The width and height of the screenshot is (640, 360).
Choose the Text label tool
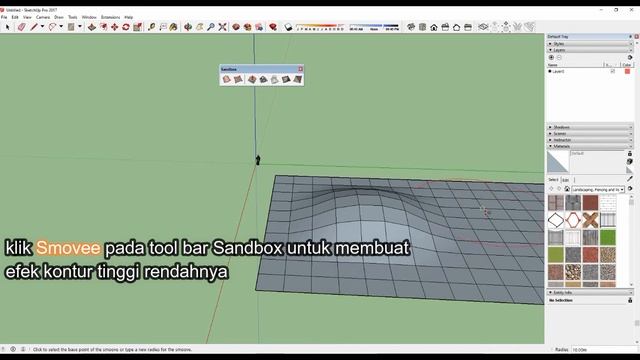[x=163, y=27]
